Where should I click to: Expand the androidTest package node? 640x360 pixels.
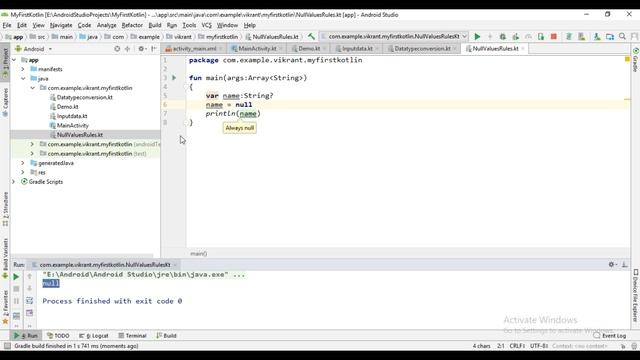32,144
